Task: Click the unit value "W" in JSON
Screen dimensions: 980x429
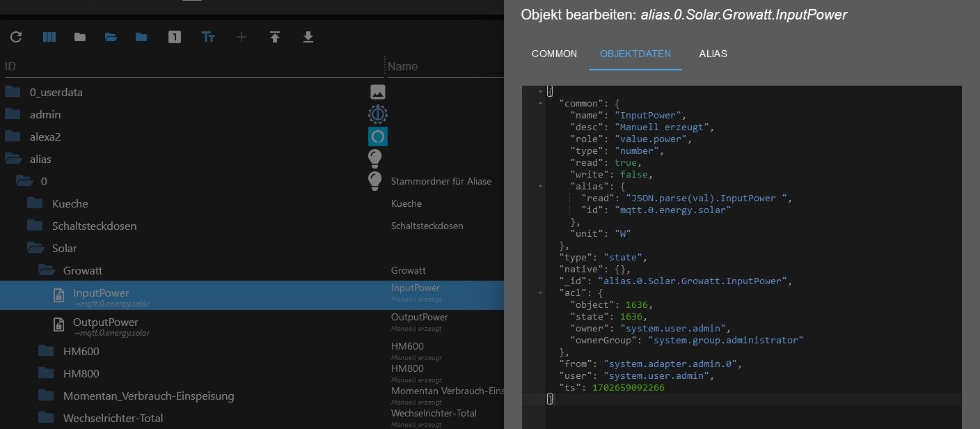Action: pyautogui.click(x=622, y=233)
